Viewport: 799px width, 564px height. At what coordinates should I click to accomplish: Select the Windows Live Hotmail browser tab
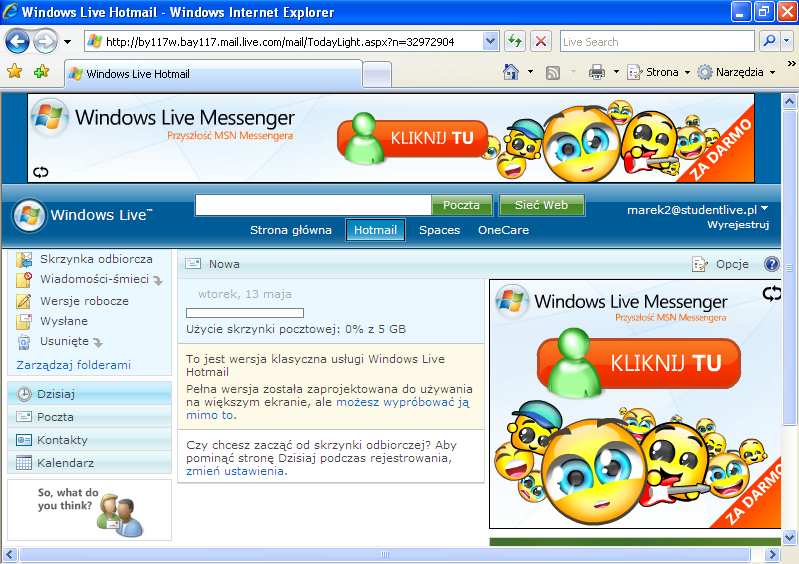[213, 74]
